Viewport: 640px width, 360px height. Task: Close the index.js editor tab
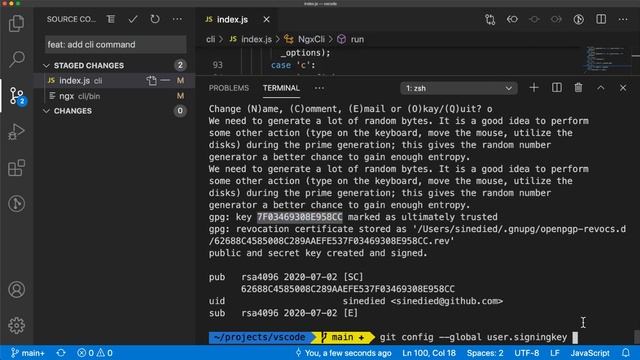266,19
